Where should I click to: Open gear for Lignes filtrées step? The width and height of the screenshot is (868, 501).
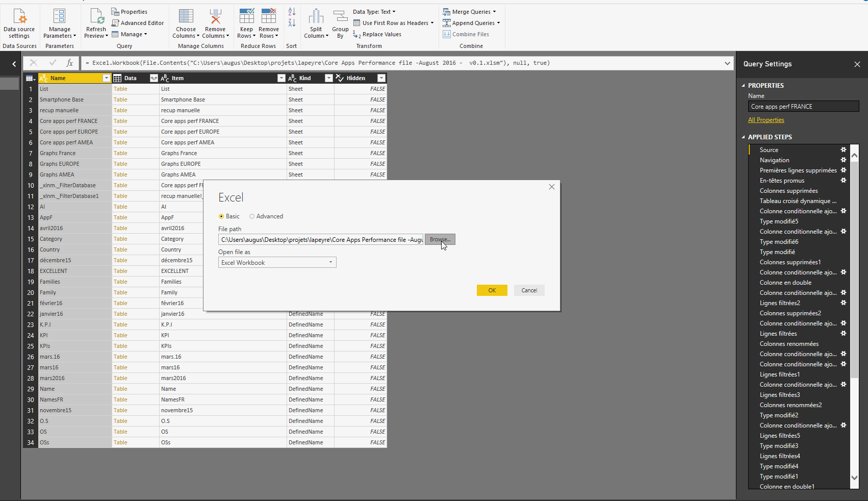(844, 334)
